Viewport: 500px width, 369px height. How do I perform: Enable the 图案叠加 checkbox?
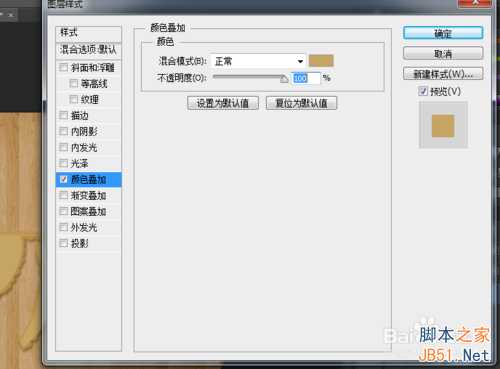tap(63, 211)
